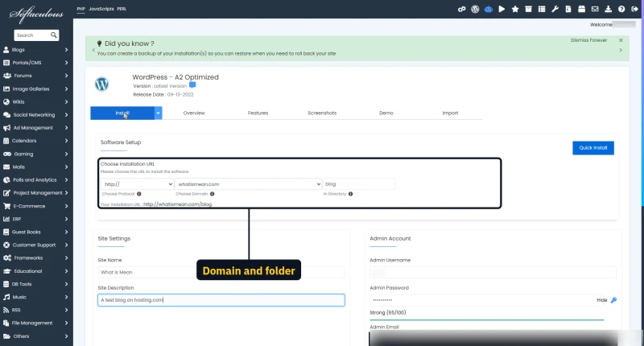
Task: Open ratings with the star icon
Action: pos(515,9)
